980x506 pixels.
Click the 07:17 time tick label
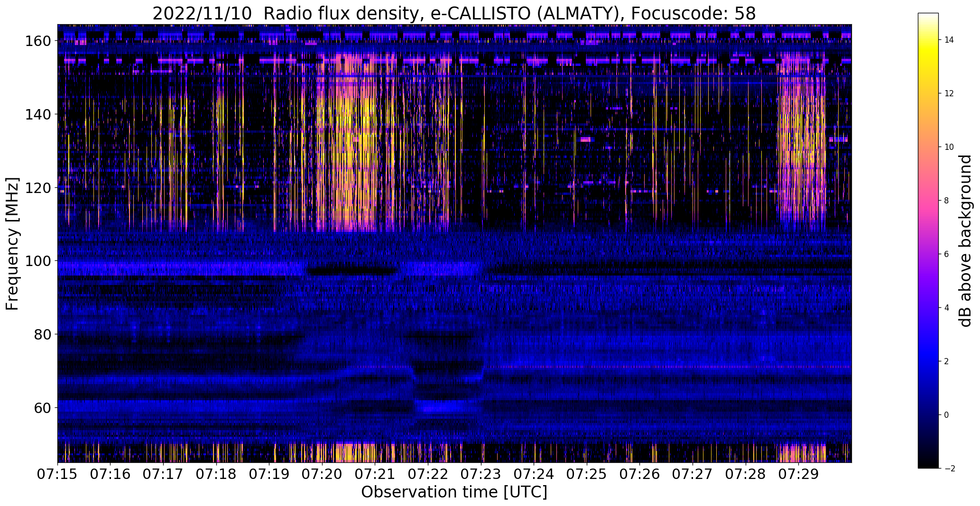point(164,474)
